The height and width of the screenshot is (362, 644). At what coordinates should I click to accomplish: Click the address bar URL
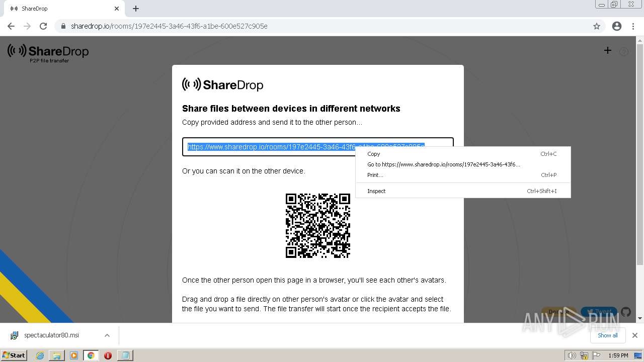click(x=169, y=26)
